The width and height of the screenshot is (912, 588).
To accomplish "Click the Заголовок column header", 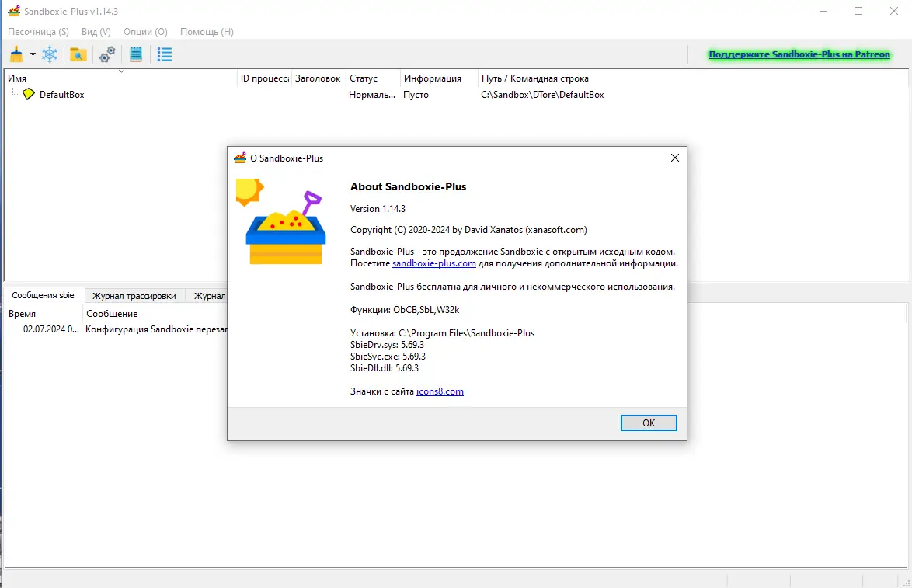I will [x=318, y=78].
